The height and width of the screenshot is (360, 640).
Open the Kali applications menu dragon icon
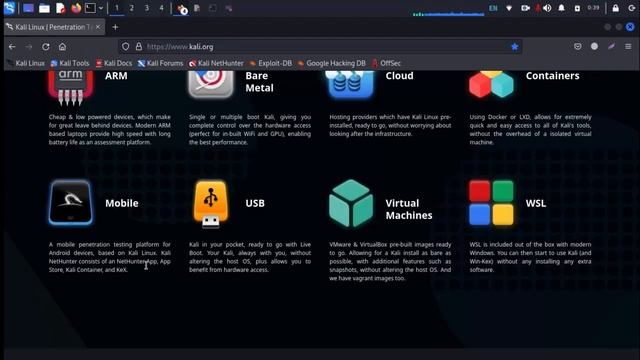(9, 8)
